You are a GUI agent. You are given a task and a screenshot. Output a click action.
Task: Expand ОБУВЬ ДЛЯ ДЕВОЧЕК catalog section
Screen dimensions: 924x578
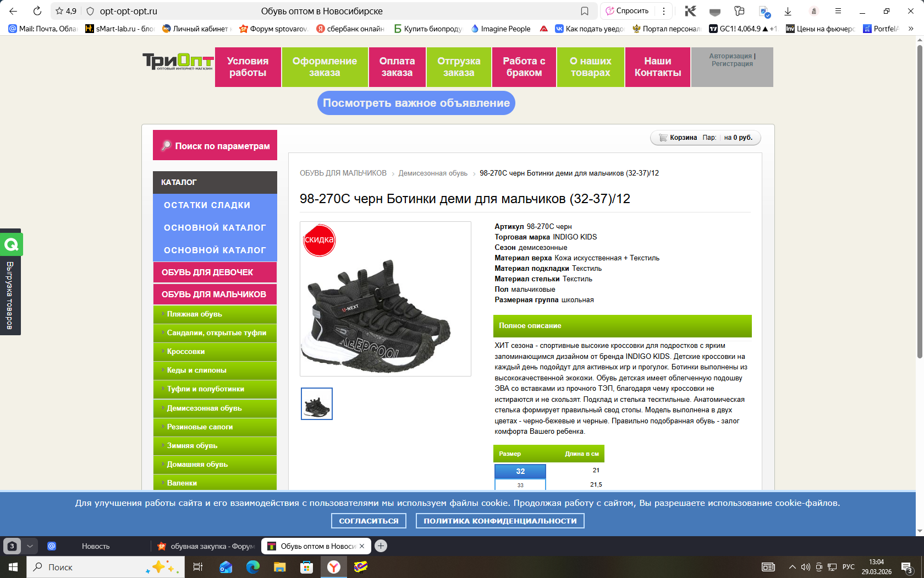click(x=215, y=272)
